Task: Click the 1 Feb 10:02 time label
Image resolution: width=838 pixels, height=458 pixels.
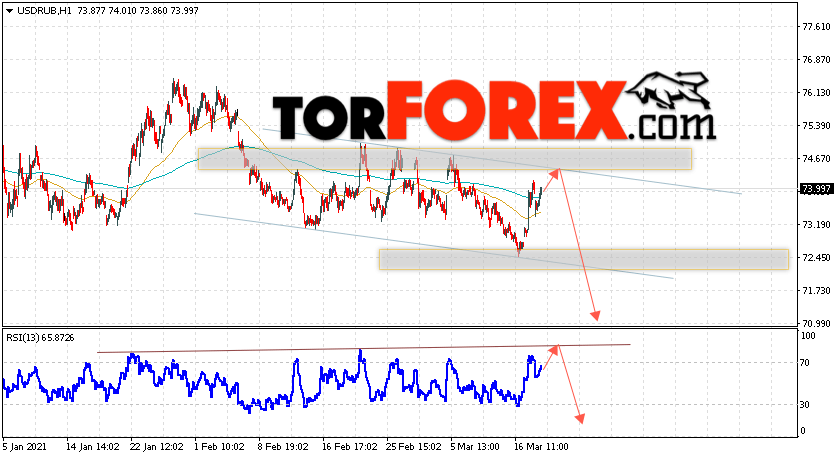Action: pos(219,446)
